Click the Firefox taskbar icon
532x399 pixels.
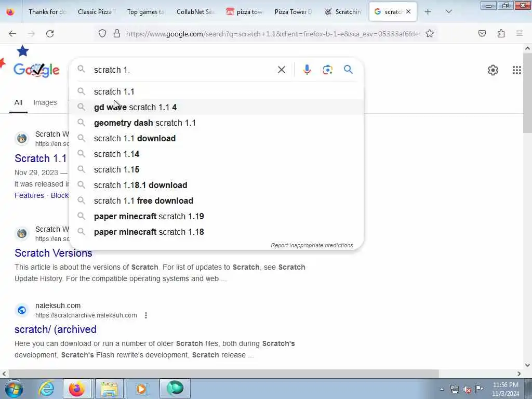pyautogui.click(x=77, y=389)
